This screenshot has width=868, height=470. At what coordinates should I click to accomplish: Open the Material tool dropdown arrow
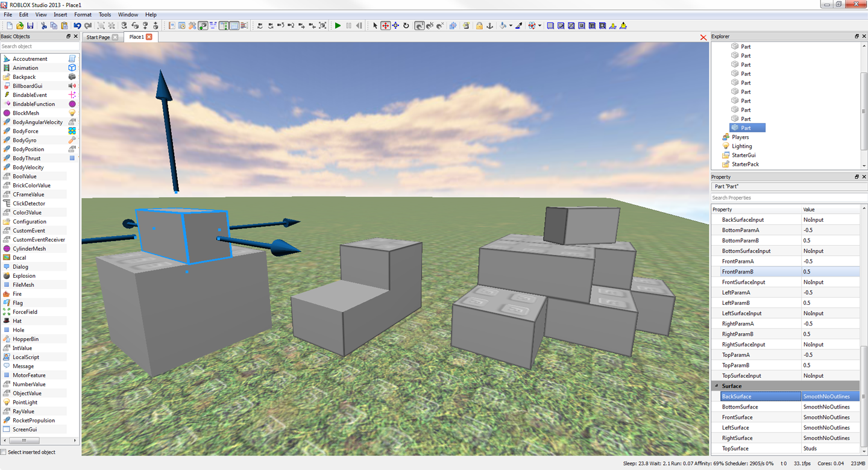(540, 26)
